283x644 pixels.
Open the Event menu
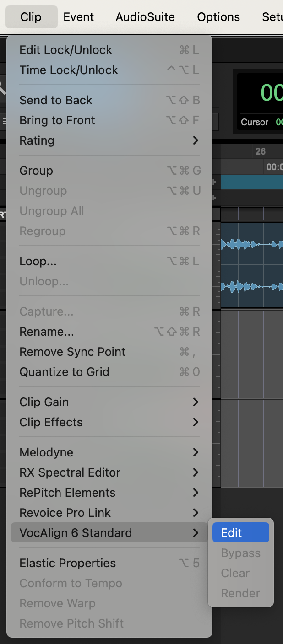click(x=79, y=17)
